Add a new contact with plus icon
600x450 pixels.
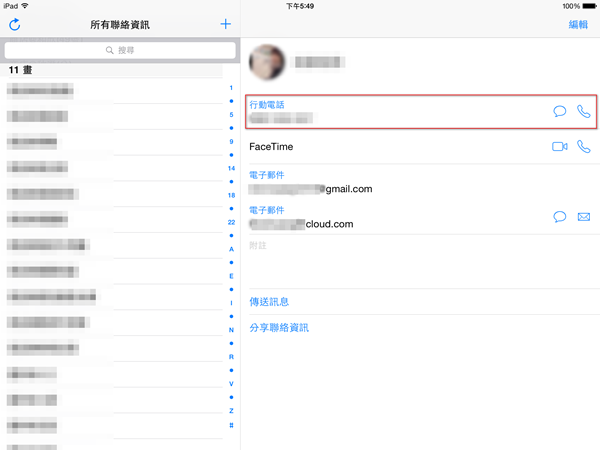[x=226, y=24]
